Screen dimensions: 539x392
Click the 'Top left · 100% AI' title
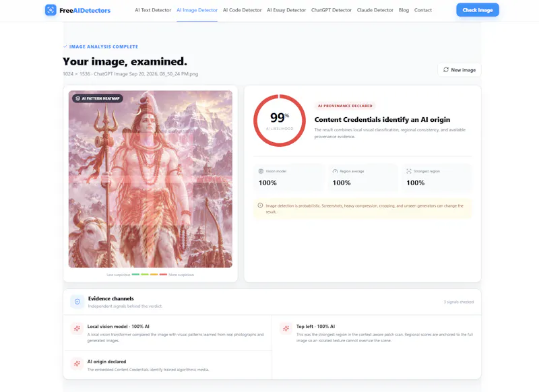(x=315, y=327)
